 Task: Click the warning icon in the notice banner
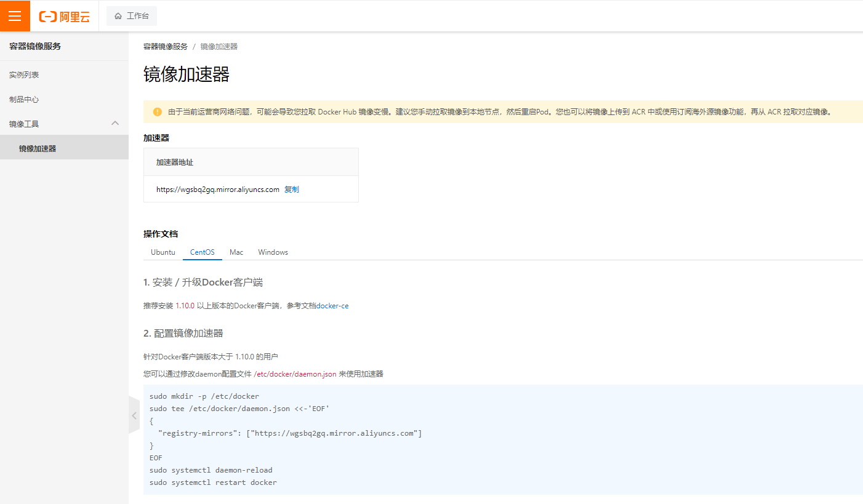click(158, 112)
